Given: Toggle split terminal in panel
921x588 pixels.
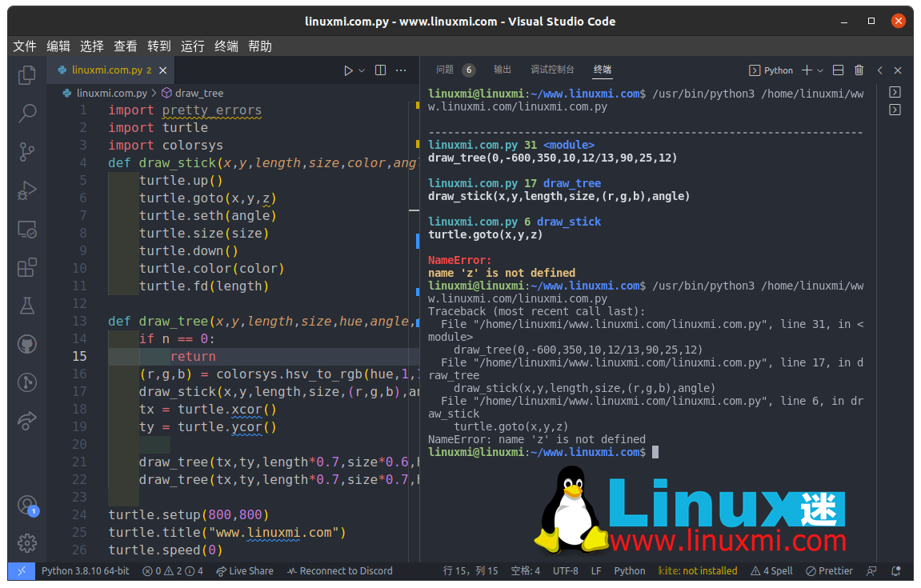Looking at the screenshot, I should (x=838, y=70).
